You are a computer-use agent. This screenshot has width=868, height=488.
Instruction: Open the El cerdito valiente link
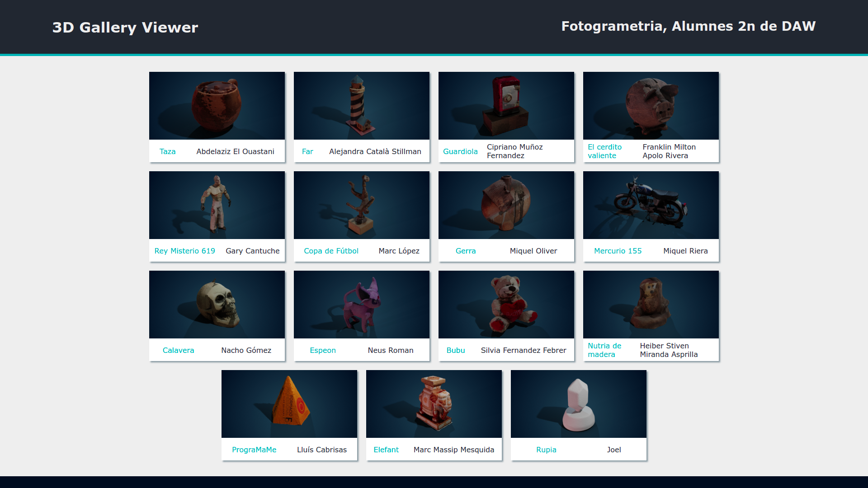[x=605, y=151]
